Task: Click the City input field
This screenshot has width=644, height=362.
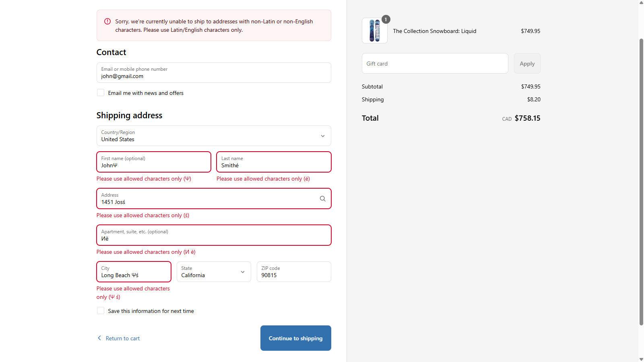Action: pyautogui.click(x=134, y=272)
